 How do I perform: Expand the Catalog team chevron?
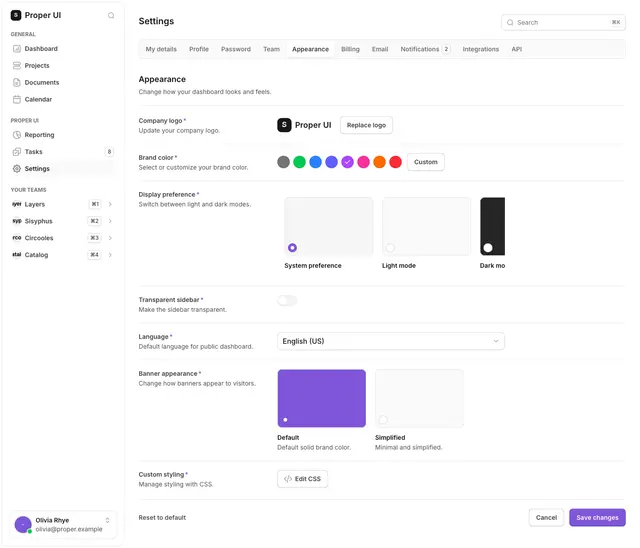click(110, 255)
